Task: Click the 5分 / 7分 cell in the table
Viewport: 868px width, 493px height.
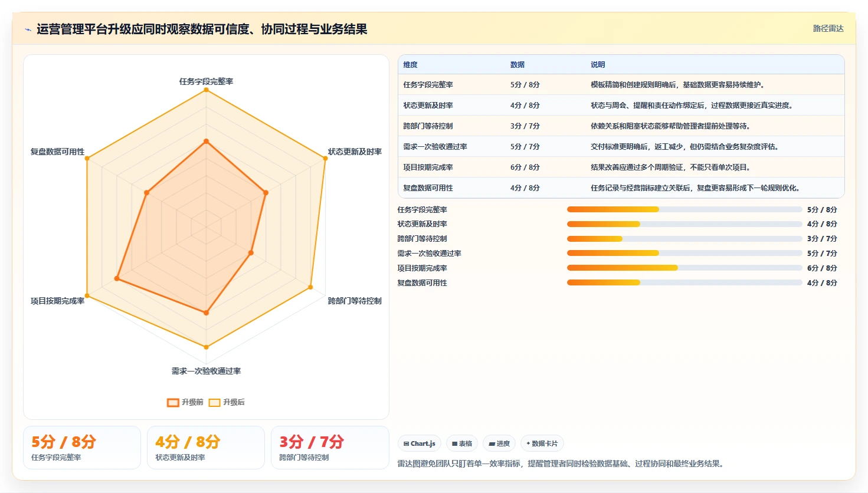Action: click(525, 147)
